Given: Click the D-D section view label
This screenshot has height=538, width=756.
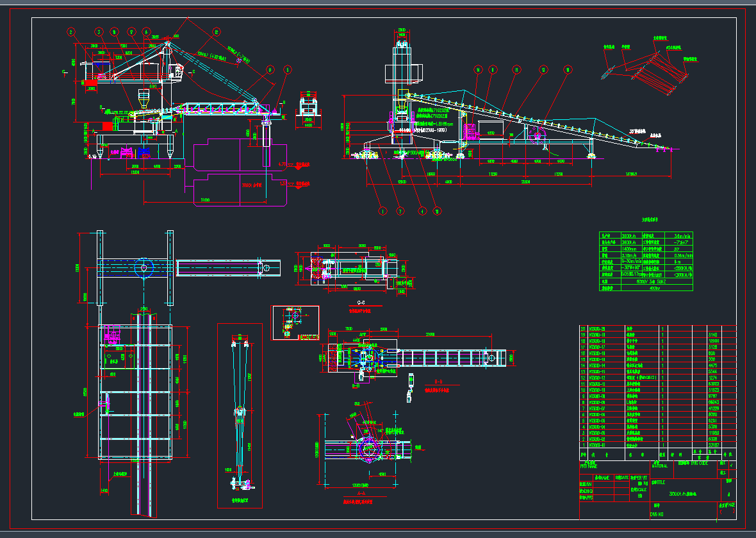Looking at the screenshot, I should coord(440,382).
